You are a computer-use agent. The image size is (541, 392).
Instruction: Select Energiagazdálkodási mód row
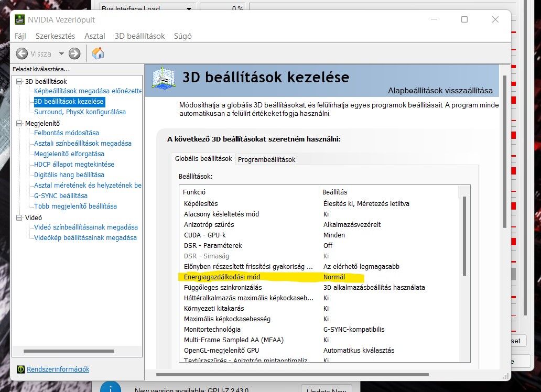[319, 277]
